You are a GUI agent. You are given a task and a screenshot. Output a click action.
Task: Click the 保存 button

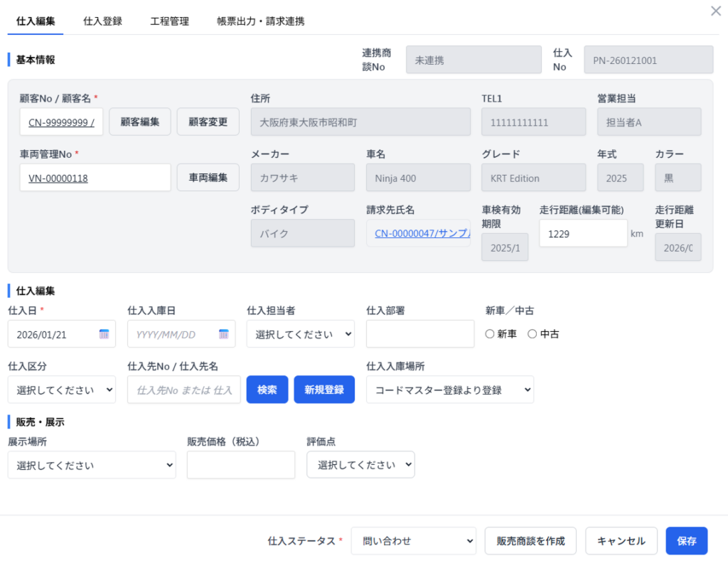point(686,541)
